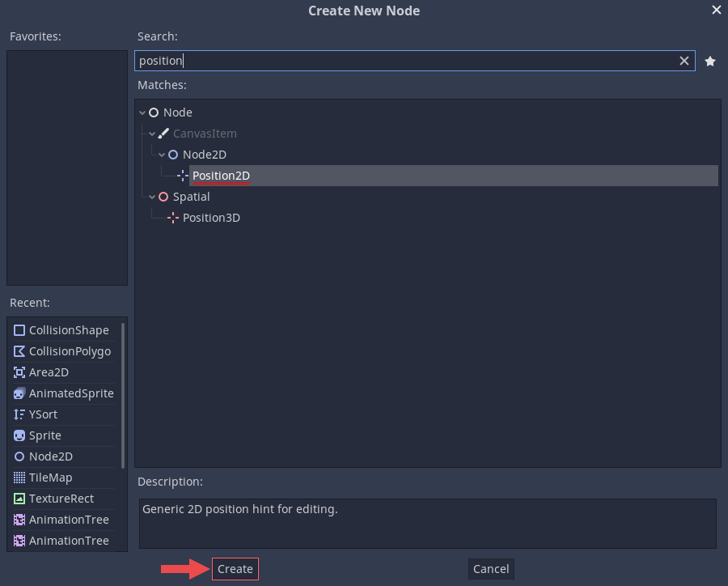Viewport: 728px width, 586px height.
Task: Choose AnimatedSprite in the recent list
Action: click(x=64, y=393)
